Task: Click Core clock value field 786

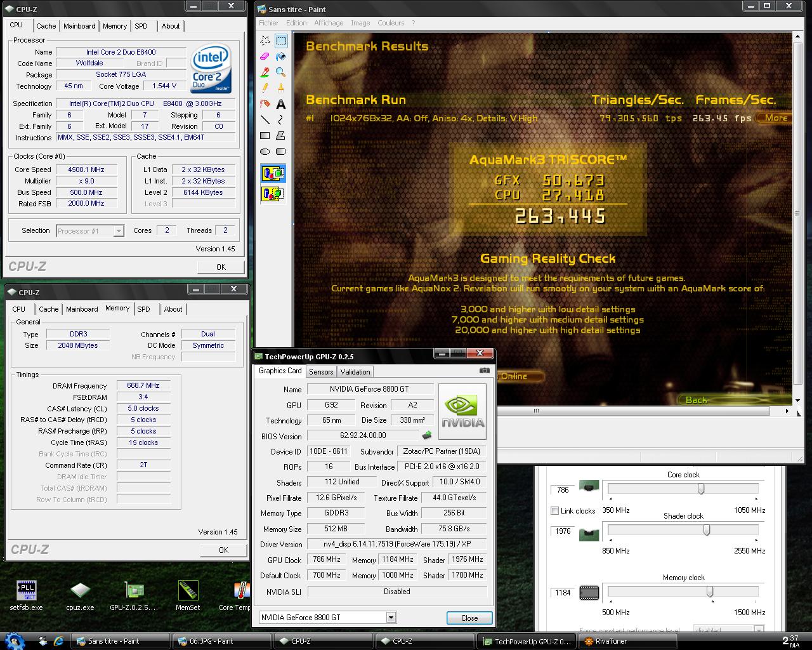Action: tap(563, 489)
